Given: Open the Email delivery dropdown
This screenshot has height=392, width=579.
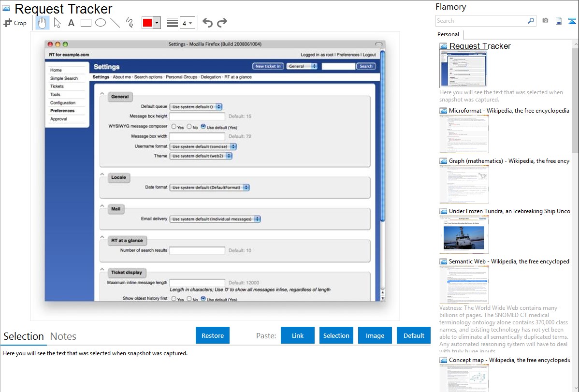Looking at the screenshot, I should coord(215,219).
